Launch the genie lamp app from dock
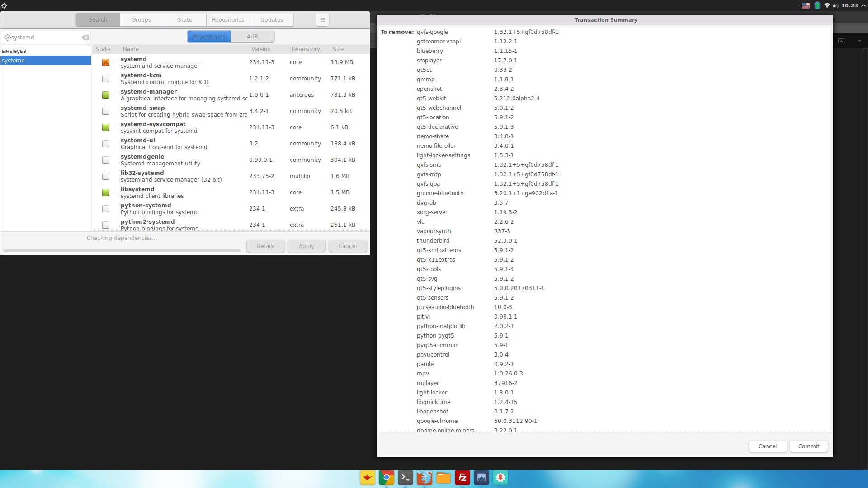This screenshot has height=488, width=868. pyautogui.click(x=368, y=478)
